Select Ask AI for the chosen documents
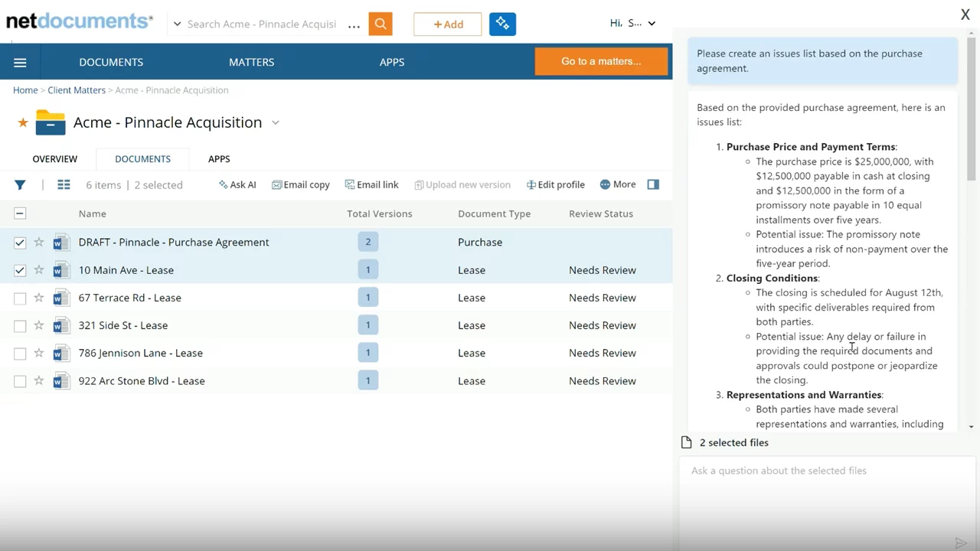 (237, 184)
